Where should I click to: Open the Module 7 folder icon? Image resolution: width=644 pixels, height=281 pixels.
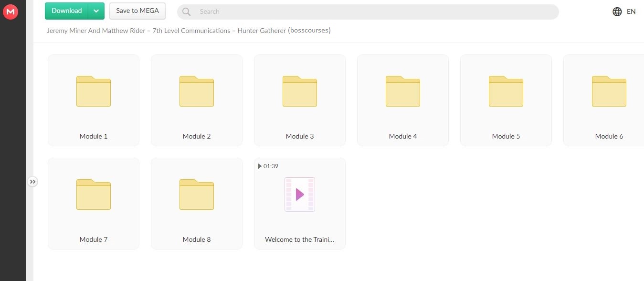[x=94, y=195]
